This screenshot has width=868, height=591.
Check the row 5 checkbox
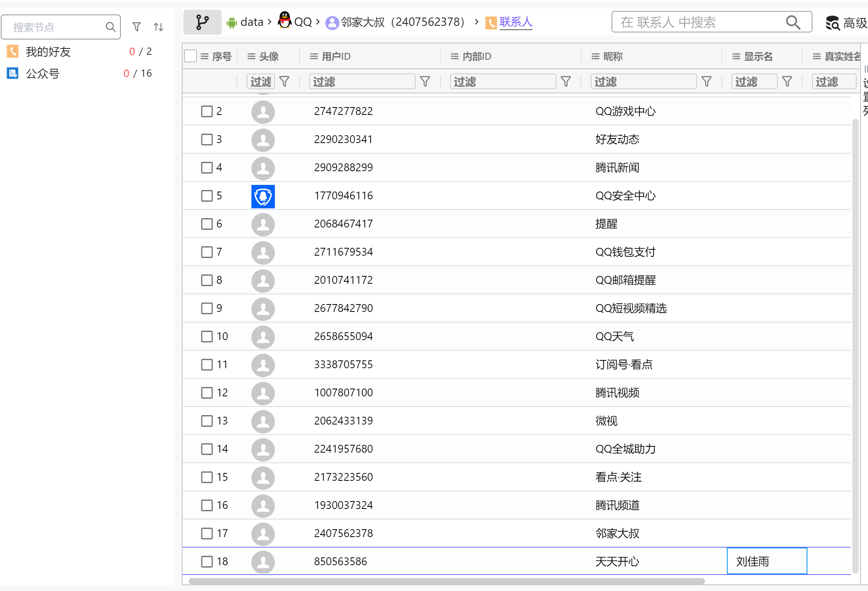pyautogui.click(x=206, y=195)
